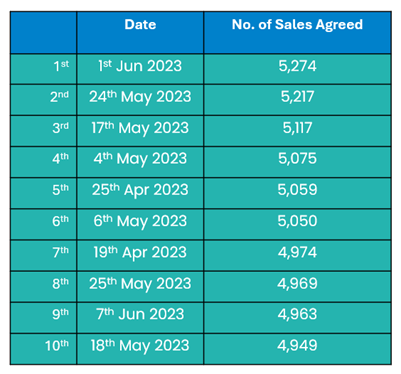The height and width of the screenshot is (374, 401).
Task: Click the 4th May 2023 date cell
Action: pyautogui.click(x=140, y=162)
